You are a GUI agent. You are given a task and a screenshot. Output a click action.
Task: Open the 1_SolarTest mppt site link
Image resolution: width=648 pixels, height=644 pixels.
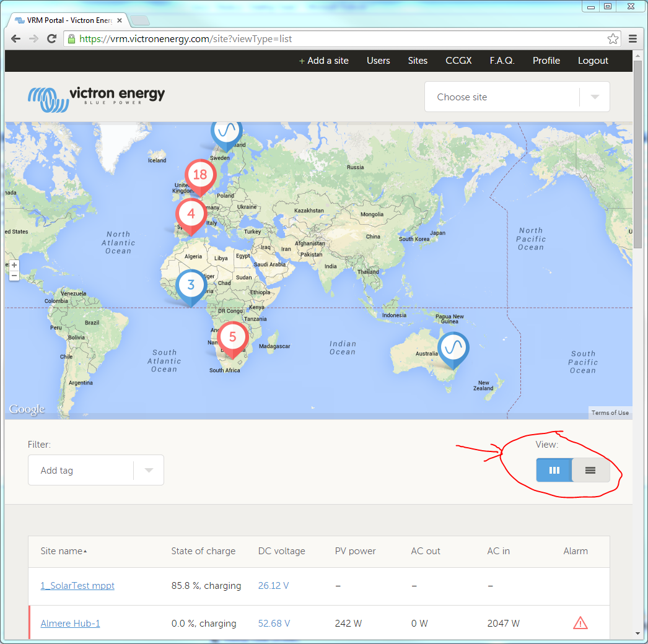click(x=77, y=586)
